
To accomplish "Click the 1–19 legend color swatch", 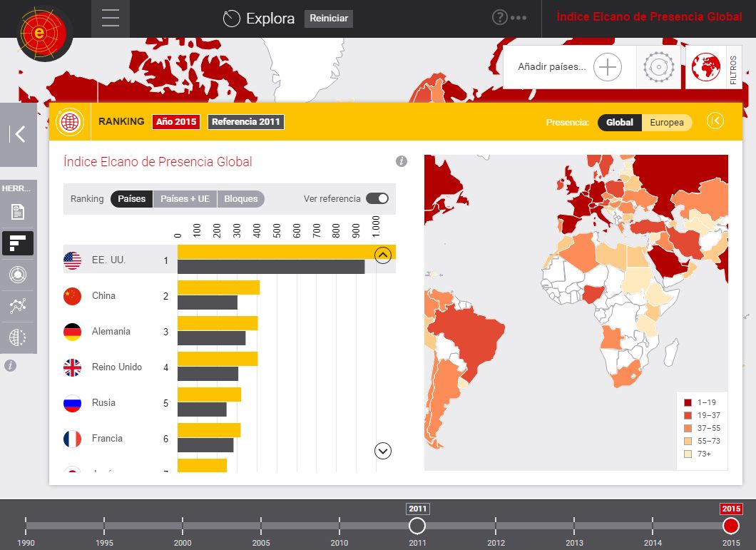I will 688,402.
